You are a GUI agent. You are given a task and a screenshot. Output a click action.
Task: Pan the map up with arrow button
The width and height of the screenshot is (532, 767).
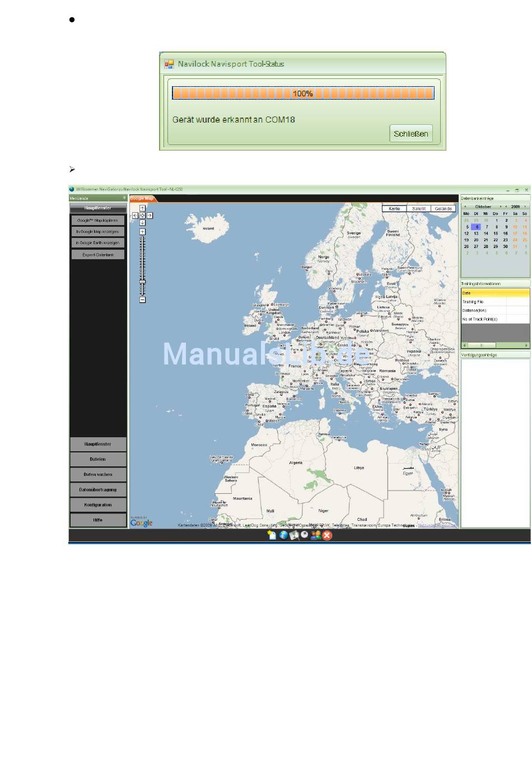pos(142,208)
